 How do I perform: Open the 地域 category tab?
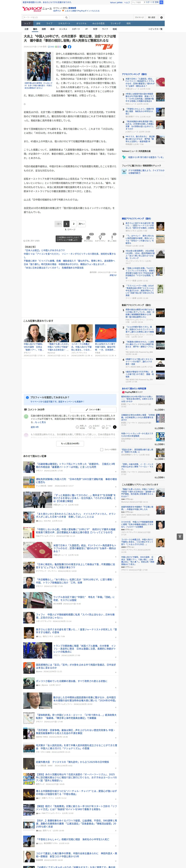point(114,29)
